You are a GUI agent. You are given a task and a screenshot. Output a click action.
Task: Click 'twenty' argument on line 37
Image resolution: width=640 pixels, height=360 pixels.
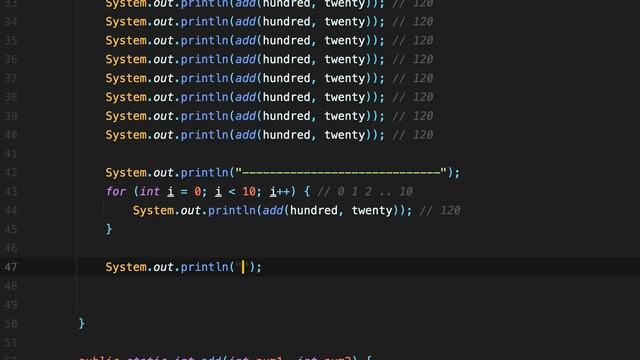[x=345, y=78]
